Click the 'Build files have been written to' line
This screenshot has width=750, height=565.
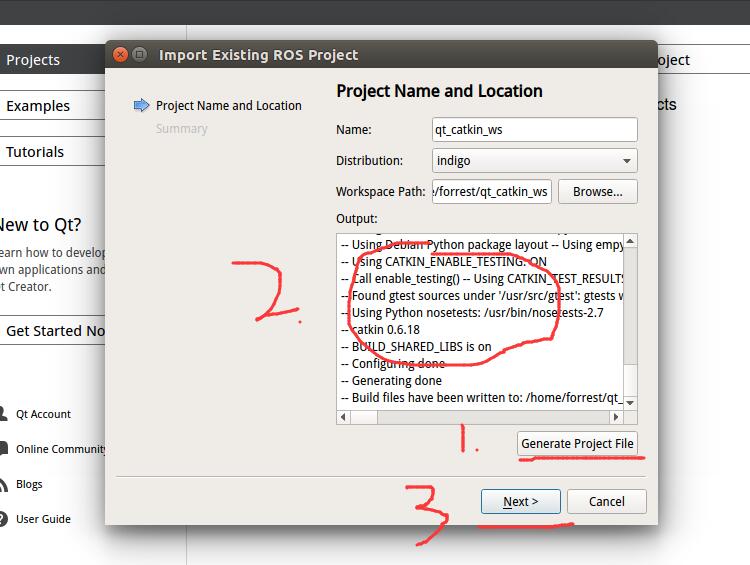pos(482,398)
